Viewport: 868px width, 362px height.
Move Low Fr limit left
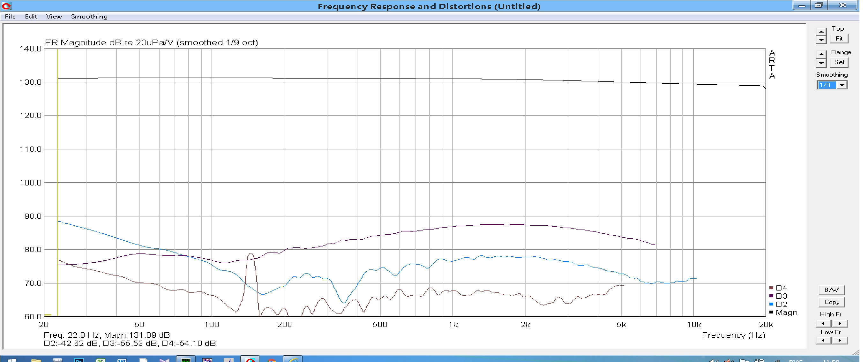824,340
